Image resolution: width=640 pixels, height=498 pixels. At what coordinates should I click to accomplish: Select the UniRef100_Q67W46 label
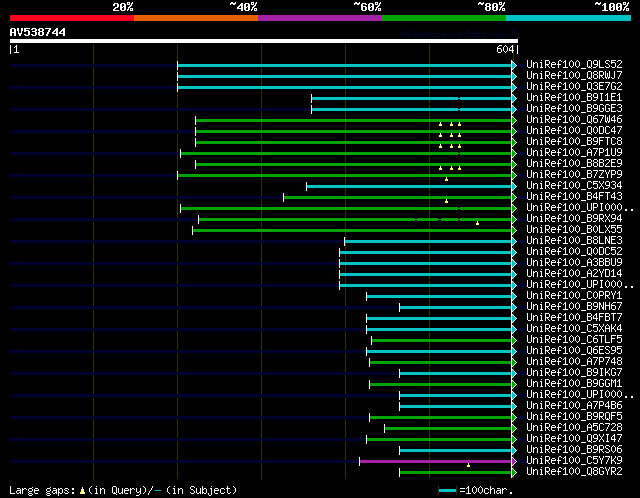[x=574, y=120]
